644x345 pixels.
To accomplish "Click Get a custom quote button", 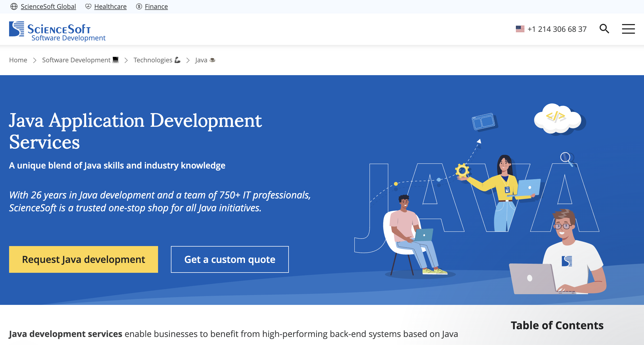I will click(x=230, y=259).
